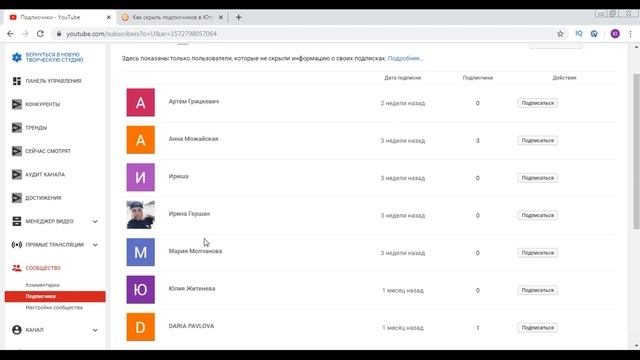Open the purple 'Ю' avatar of Юлия Житенева

click(140, 290)
